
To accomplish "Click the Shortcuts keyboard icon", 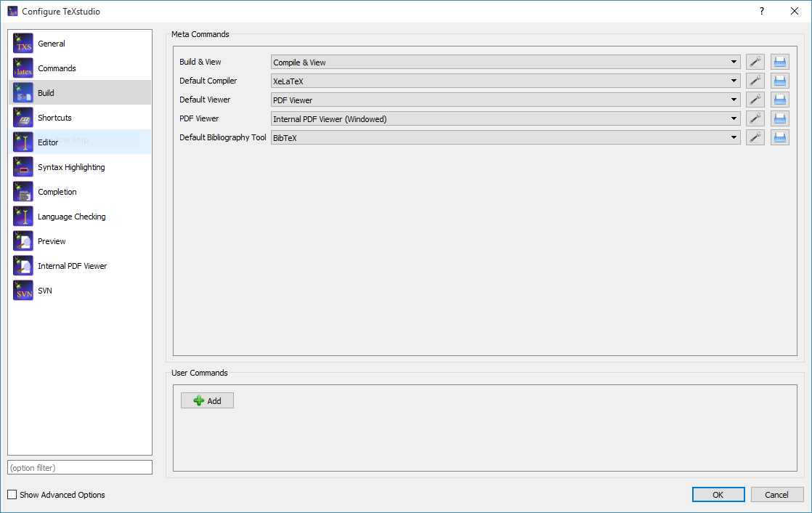I will [x=23, y=118].
